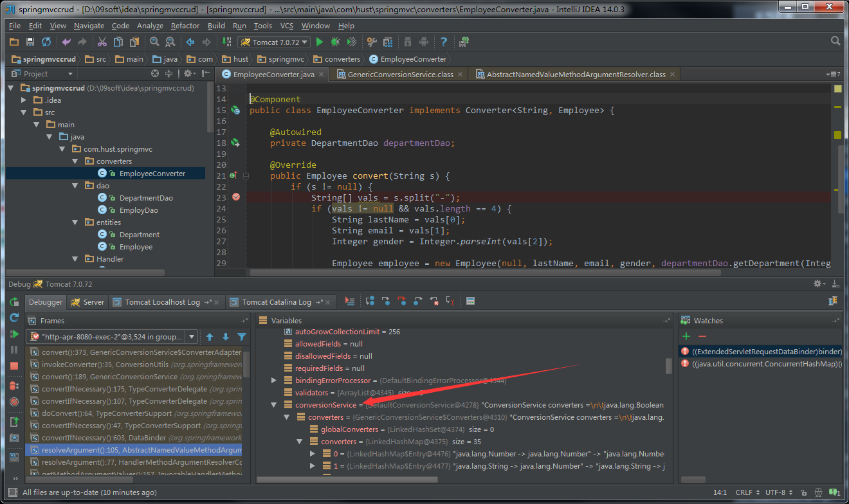Select the Employee class in Project tree
The image size is (849, 504).
click(136, 247)
